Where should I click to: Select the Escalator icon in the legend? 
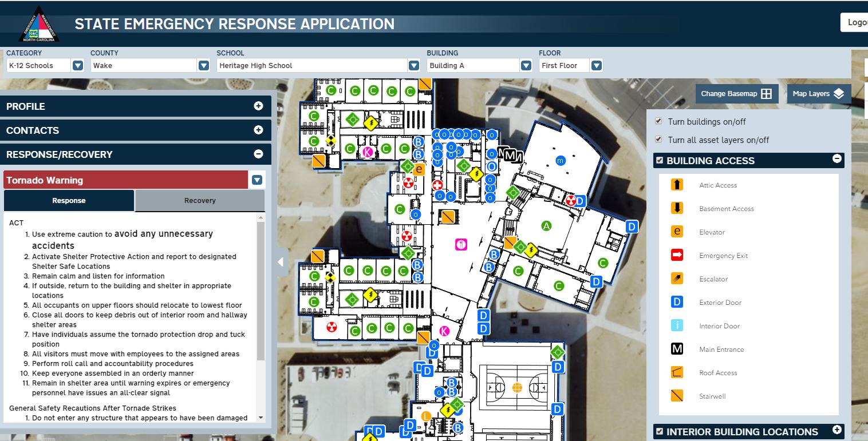tap(677, 279)
